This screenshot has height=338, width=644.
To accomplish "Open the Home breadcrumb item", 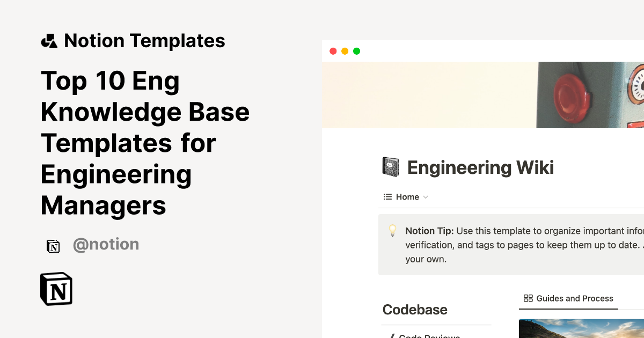I will (409, 197).
